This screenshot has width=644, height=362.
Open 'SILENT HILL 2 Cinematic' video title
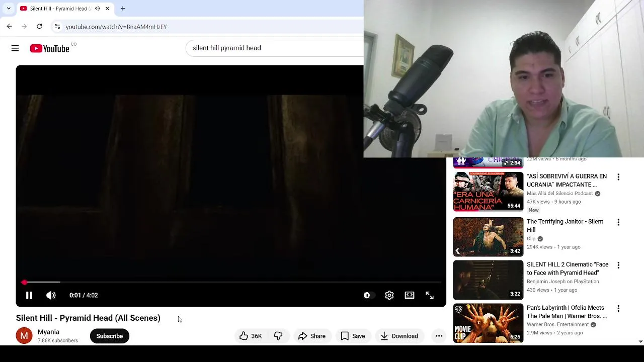pyautogui.click(x=568, y=268)
